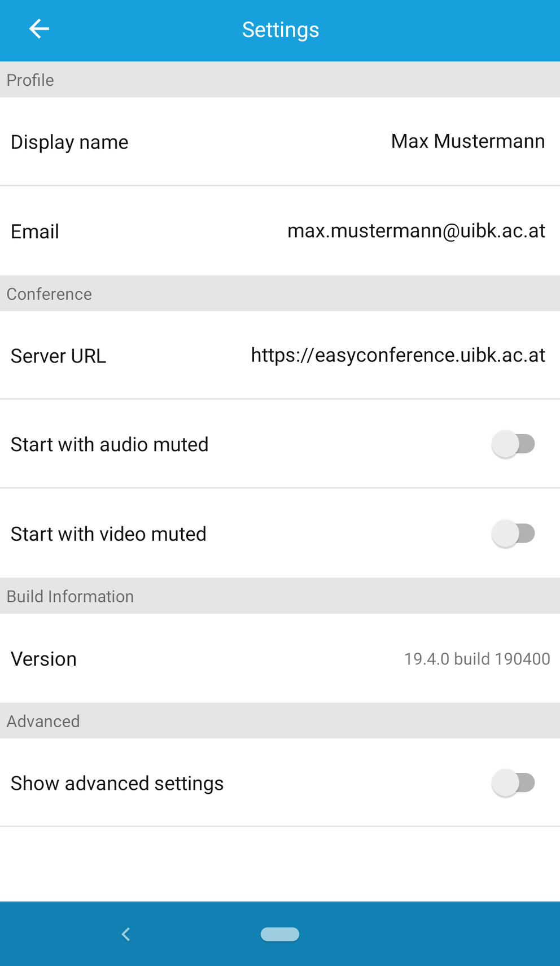Tap the Settings title in header
Screen dimensions: 560x966
pyautogui.click(x=281, y=30)
